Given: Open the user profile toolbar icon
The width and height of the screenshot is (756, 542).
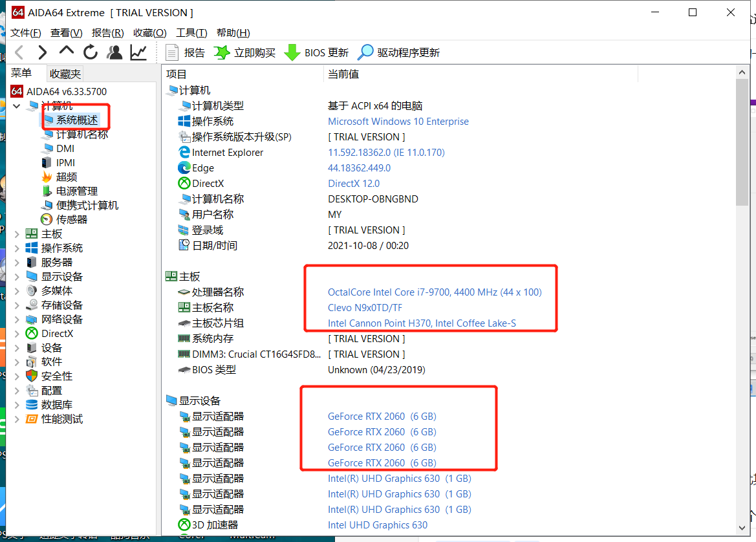Looking at the screenshot, I should click(x=114, y=52).
